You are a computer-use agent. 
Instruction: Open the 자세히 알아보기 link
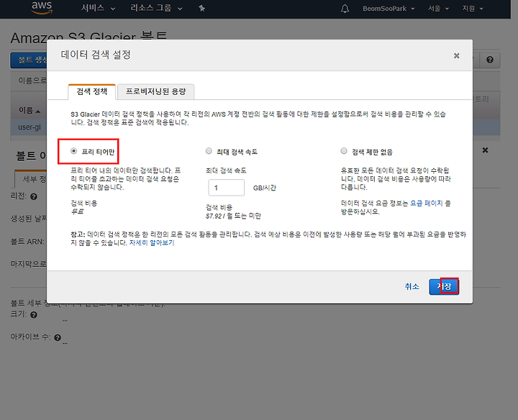[152, 242]
